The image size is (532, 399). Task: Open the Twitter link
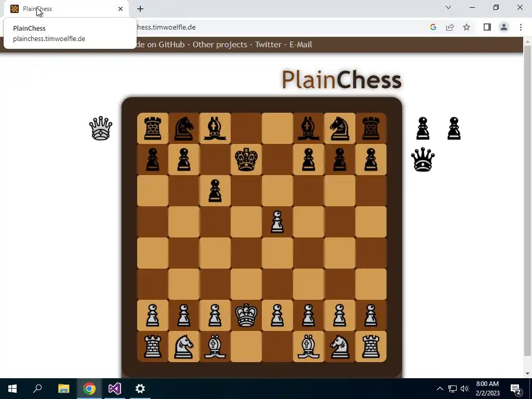point(268,45)
